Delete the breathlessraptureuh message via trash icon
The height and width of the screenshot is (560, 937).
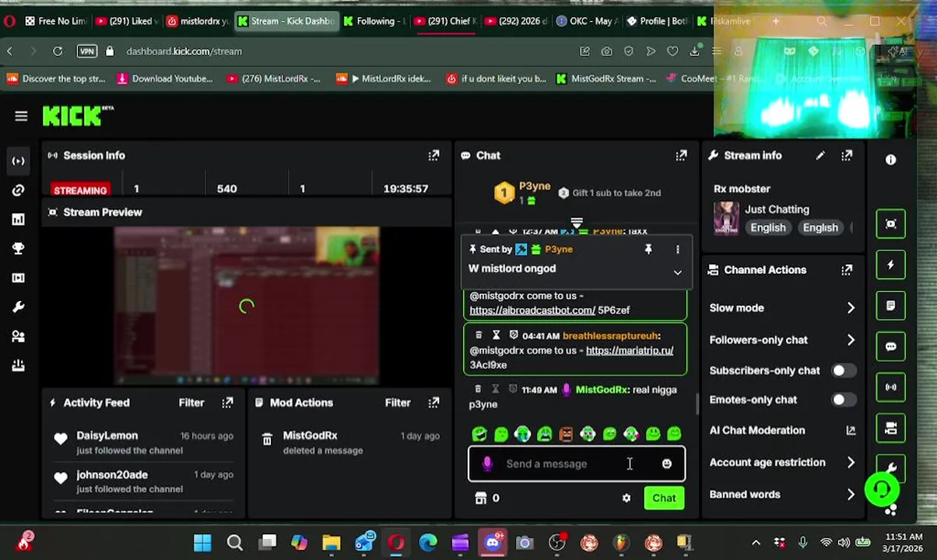click(479, 335)
